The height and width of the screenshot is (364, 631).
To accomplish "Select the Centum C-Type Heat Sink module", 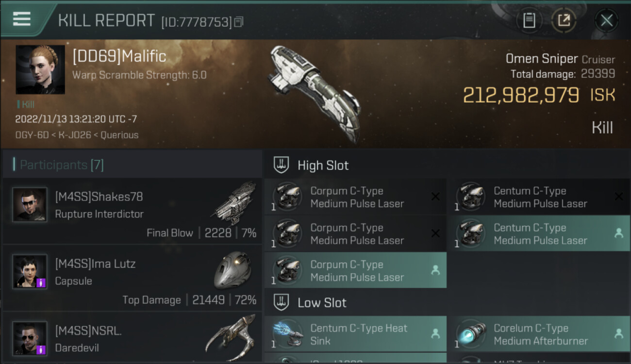I will [355, 334].
